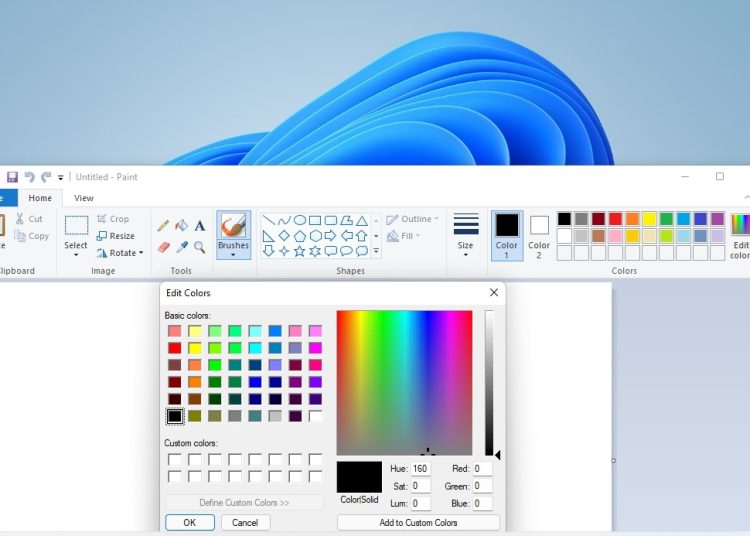
Task: Select the Oval shape
Action: coord(299,220)
